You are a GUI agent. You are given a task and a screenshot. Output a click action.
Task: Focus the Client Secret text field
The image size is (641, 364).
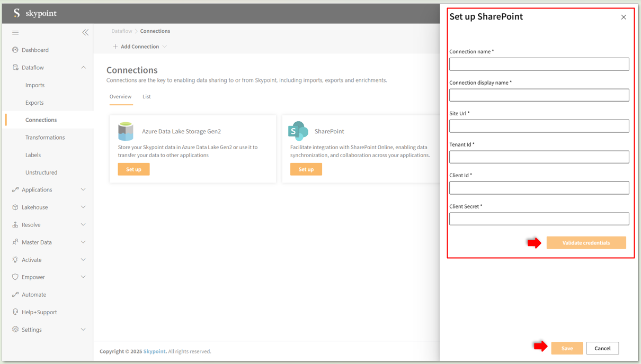[539, 219]
